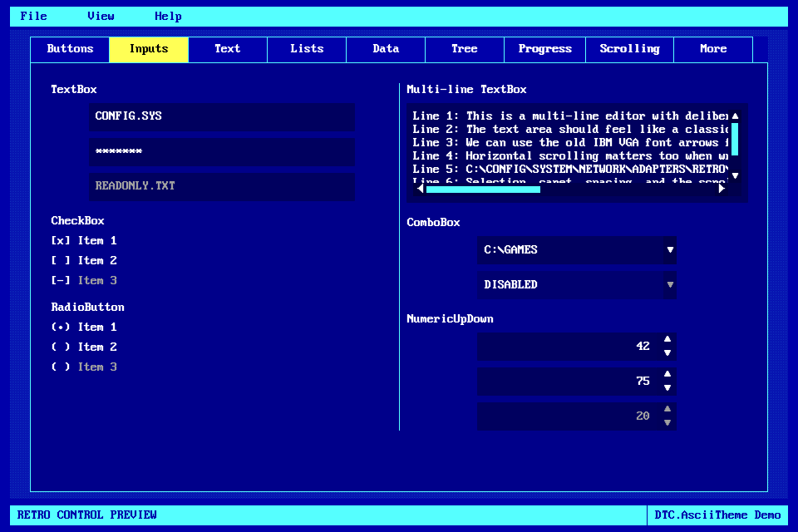Click multi-line editor scroll right arrow

click(x=722, y=189)
